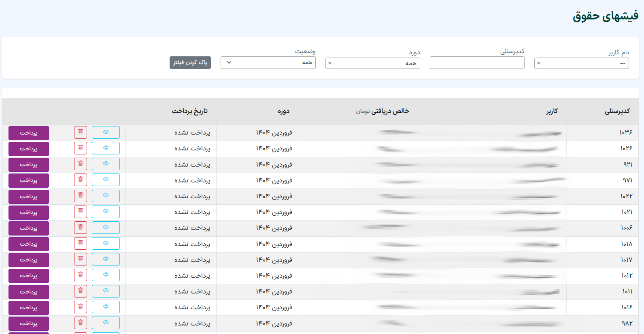Pay the payslip for personnel code ۱۰۱۶
This screenshot has width=644, height=334.
(x=29, y=308)
